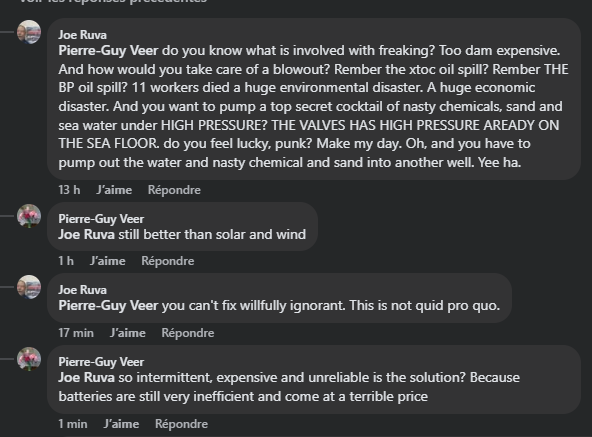Reply to the 13 h comment via Répondre

tap(174, 190)
